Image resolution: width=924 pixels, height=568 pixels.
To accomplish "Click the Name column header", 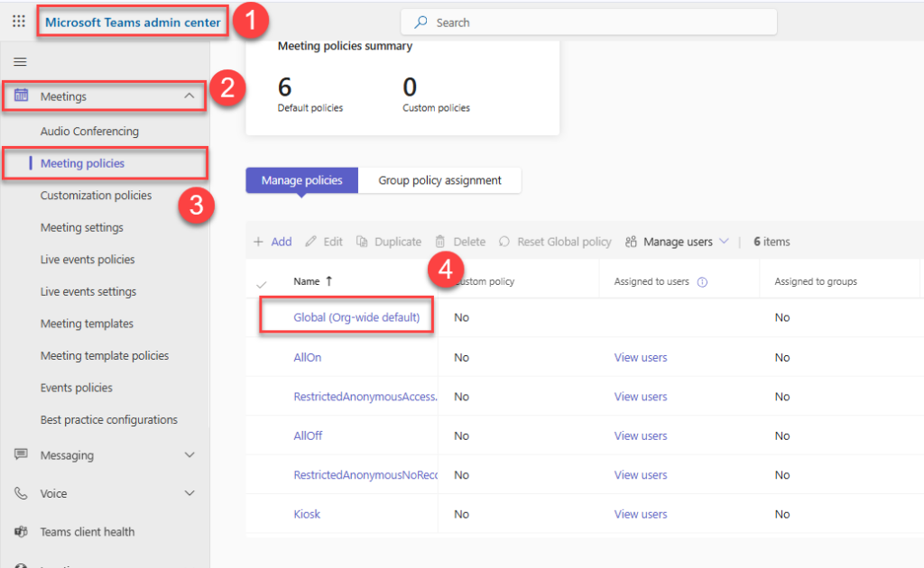I will [307, 281].
